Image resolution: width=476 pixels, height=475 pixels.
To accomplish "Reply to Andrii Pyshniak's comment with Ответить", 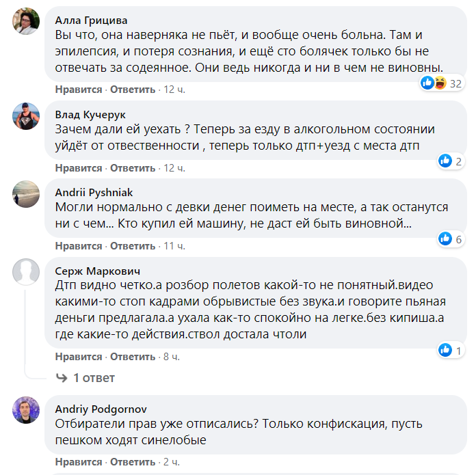I will pos(133,245).
